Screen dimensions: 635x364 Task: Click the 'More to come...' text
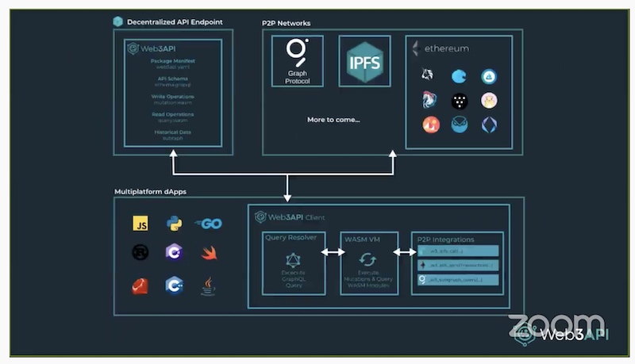(x=333, y=120)
